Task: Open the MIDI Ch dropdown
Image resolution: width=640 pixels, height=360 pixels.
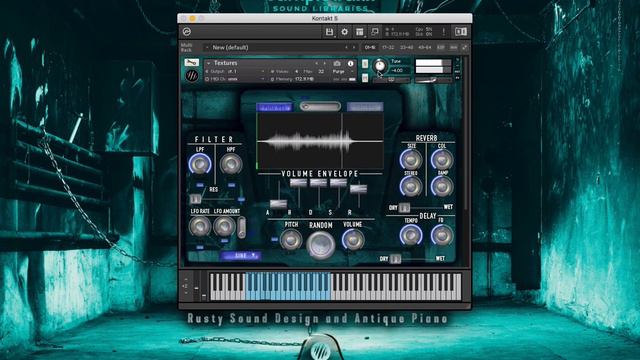Action: (235, 79)
